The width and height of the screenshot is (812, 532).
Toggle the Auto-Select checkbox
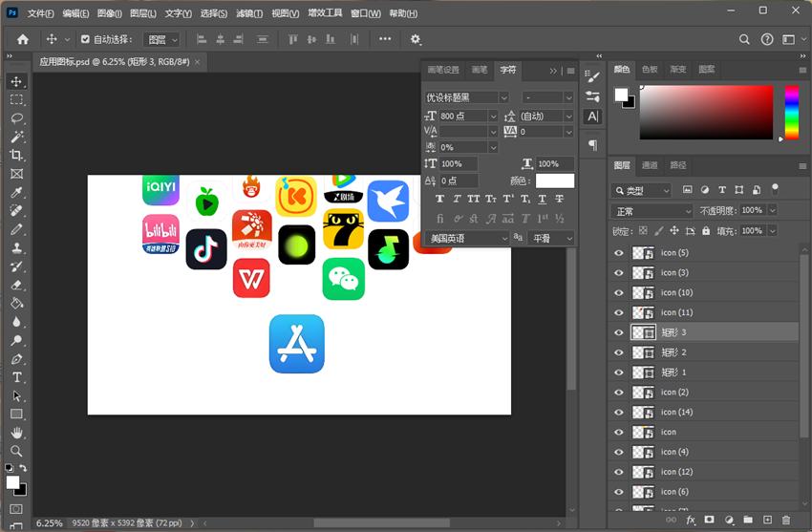[85, 39]
